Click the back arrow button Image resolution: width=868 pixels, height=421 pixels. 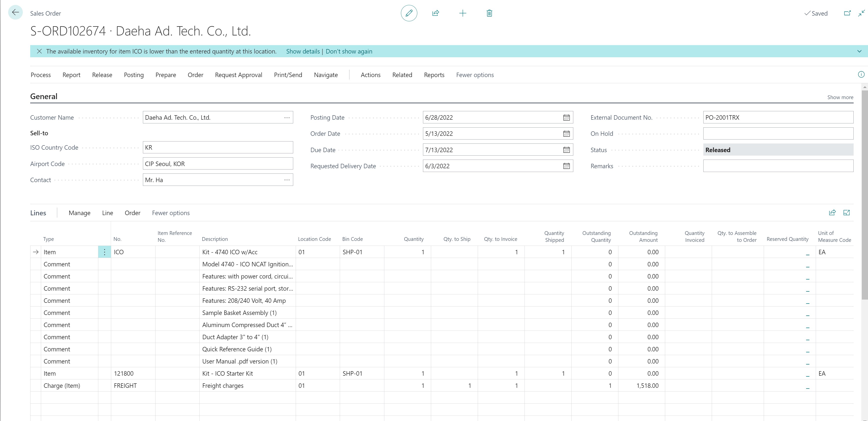click(x=15, y=13)
